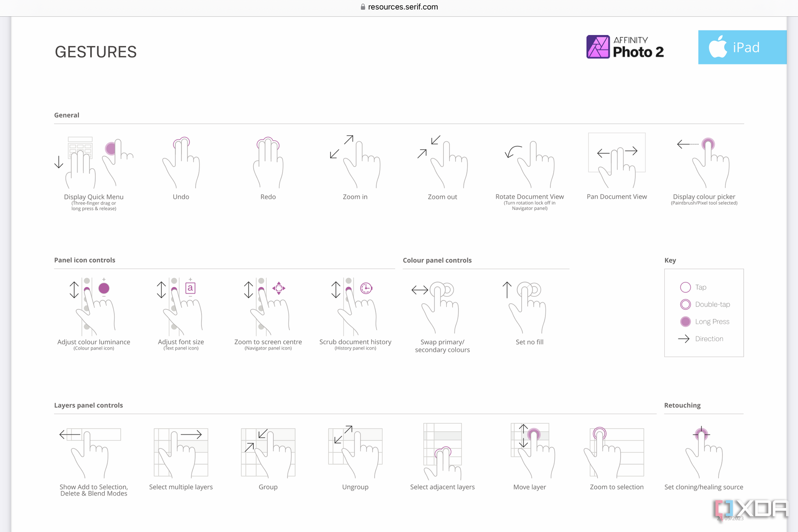
Task: Expand the Panel icon controls section
Action: 85,260
